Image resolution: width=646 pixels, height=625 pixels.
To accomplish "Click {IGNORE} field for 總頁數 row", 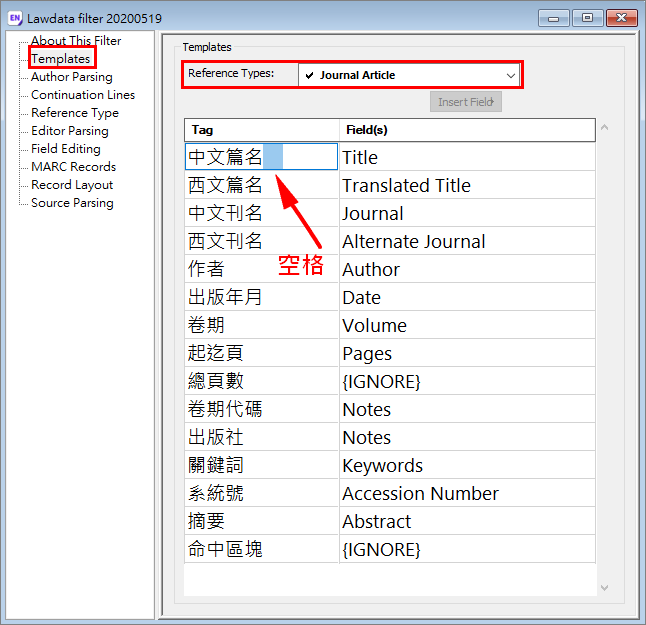I will point(467,381).
